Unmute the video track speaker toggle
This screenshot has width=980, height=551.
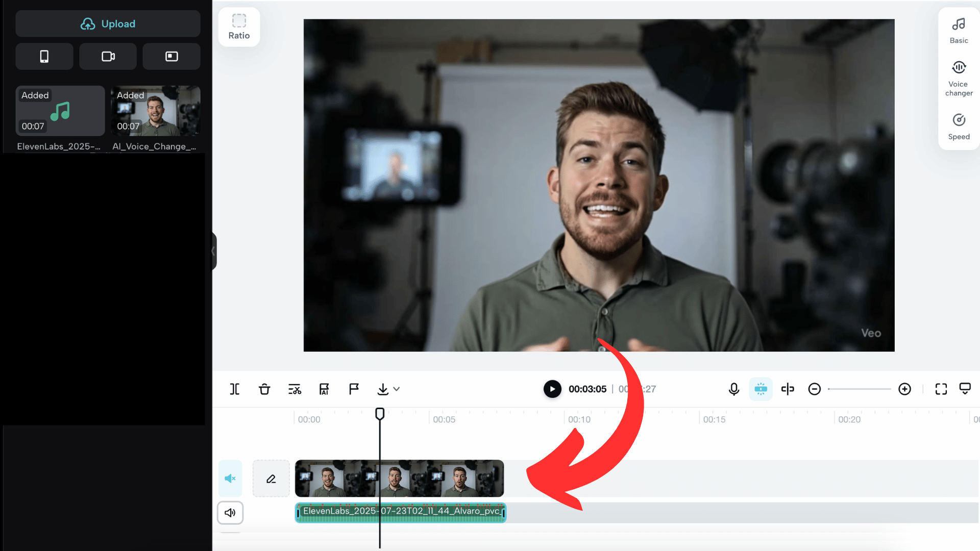[230, 479]
